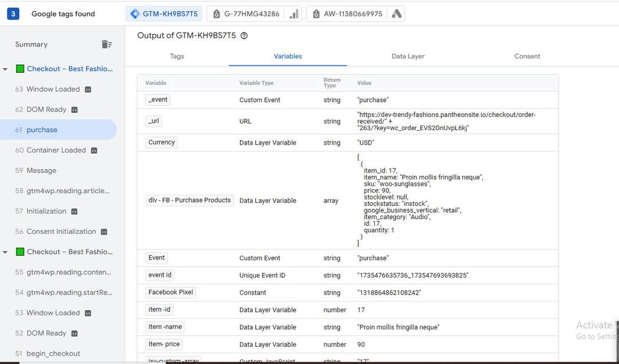Click the Variable column header

point(155,83)
